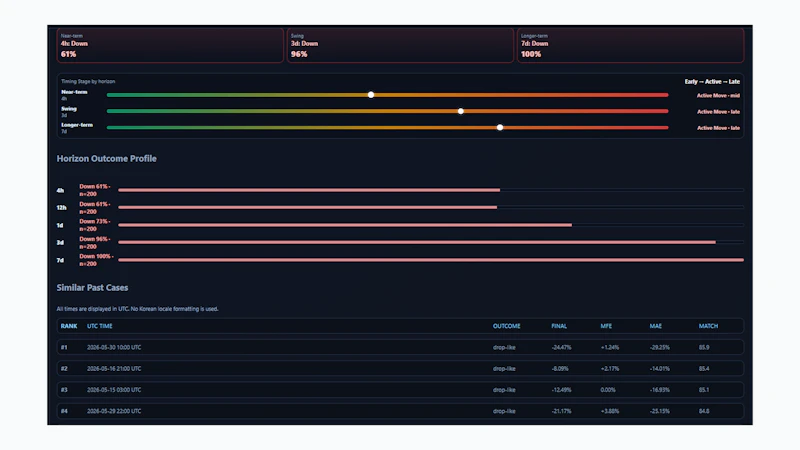Viewport: 800px width, 450px height.
Task: Click the Early – Active – Late legend
Action: (712, 82)
